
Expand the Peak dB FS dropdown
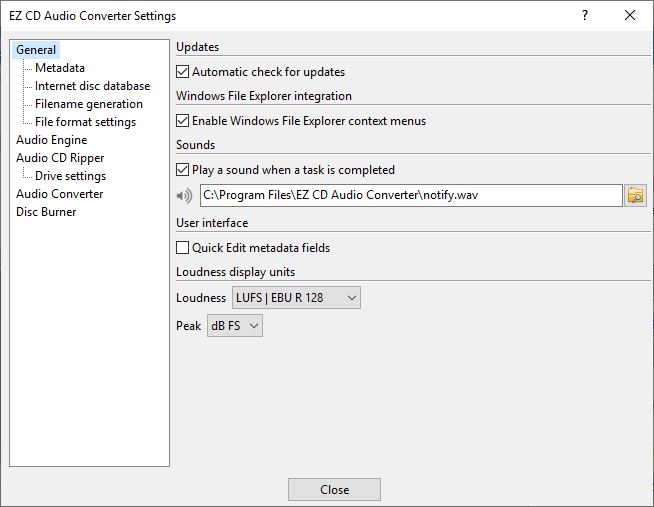point(235,326)
